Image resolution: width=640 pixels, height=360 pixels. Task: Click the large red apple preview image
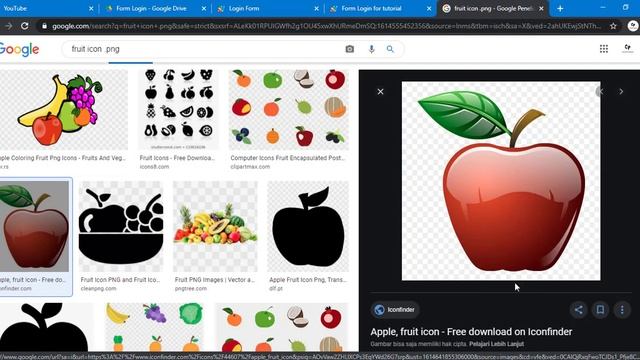pyautogui.click(x=501, y=181)
